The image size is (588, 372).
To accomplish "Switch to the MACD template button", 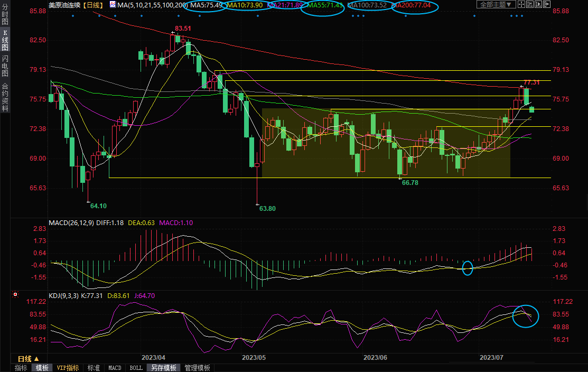I will point(115,368).
